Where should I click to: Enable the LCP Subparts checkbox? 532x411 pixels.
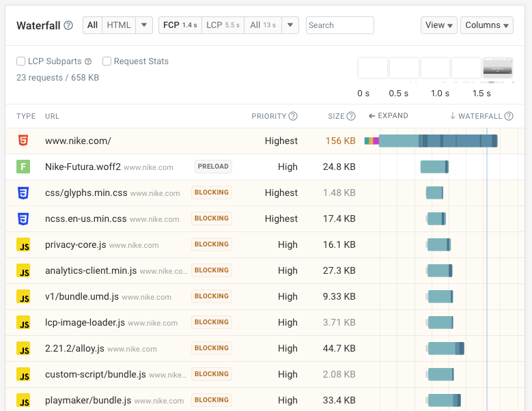20,61
